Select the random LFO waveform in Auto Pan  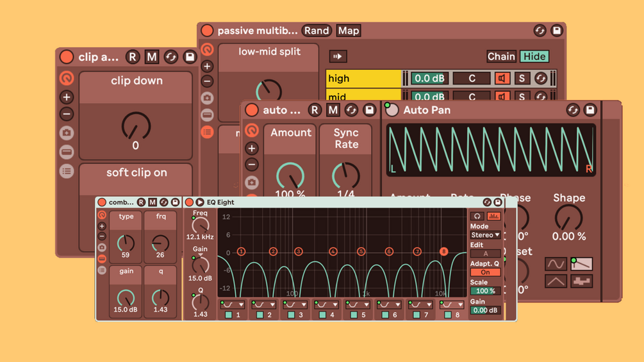pyautogui.click(x=582, y=281)
